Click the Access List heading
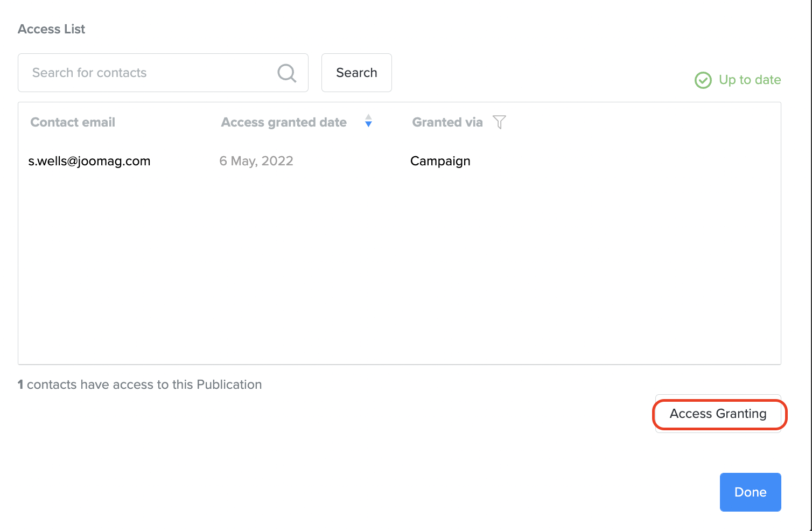Viewport: 812px width, 531px height. click(x=52, y=29)
